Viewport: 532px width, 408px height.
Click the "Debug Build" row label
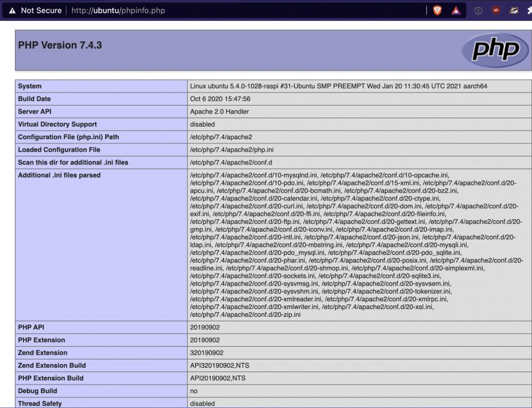37,391
